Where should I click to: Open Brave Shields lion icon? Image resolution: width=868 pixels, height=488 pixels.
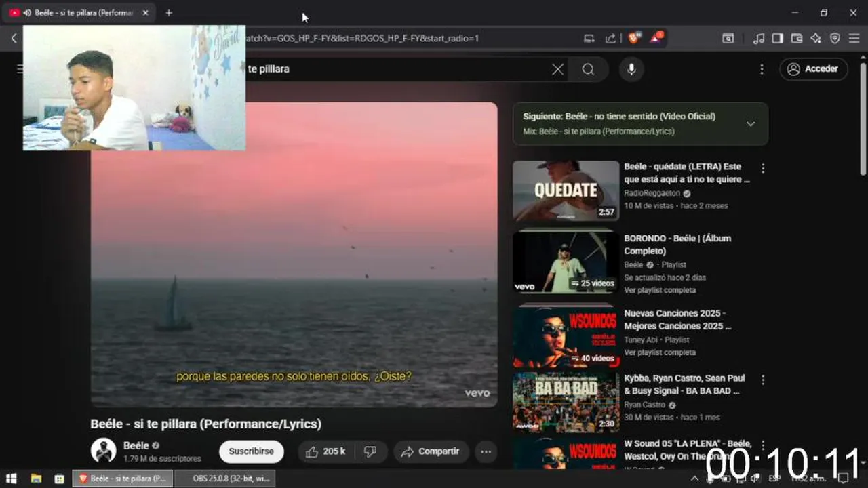pos(634,39)
